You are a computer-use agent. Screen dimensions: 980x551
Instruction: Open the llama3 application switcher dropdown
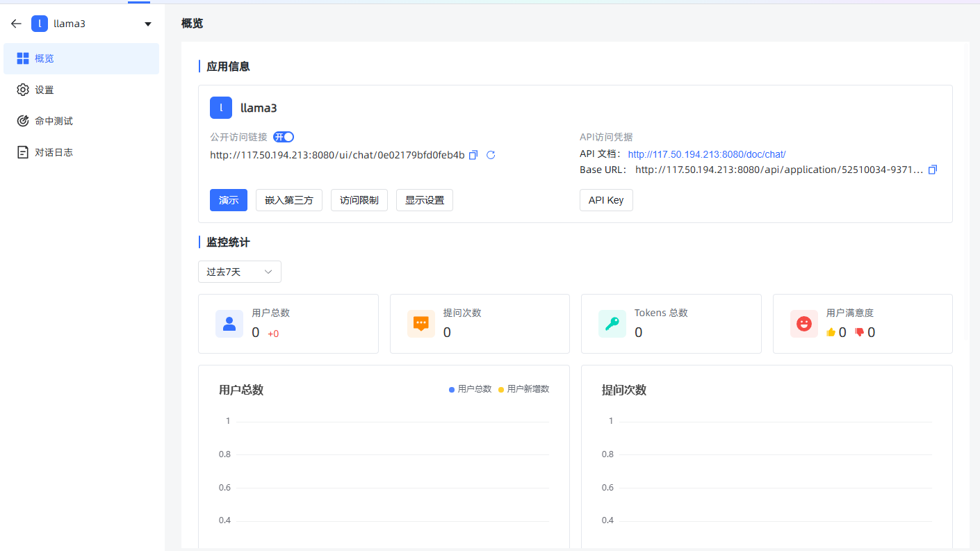click(x=147, y=23)
